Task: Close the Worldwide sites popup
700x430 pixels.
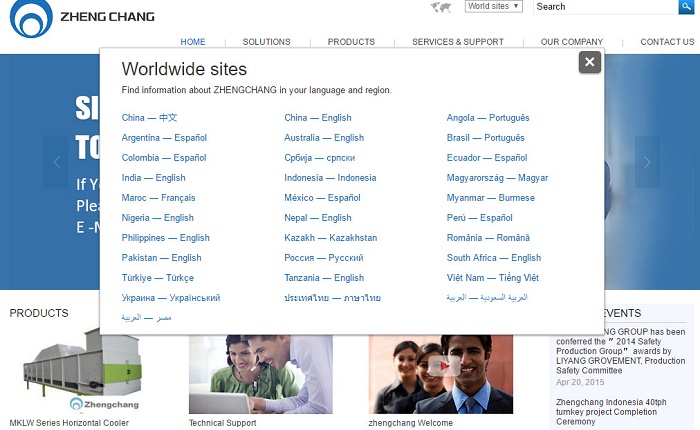Action: point(589,62)
